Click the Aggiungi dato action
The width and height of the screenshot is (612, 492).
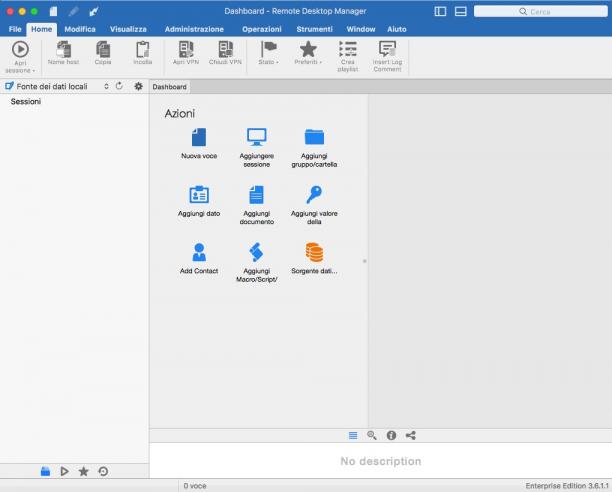click(x=199, y=201)
